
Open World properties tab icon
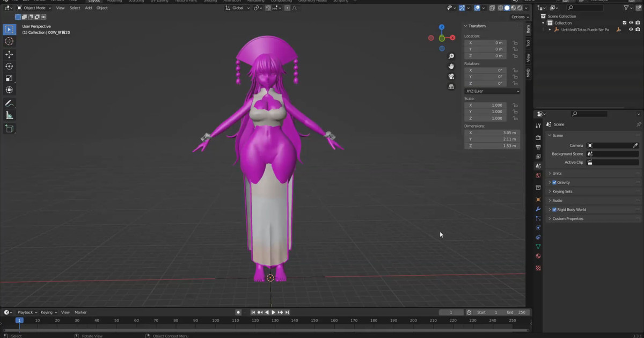pyautogui.click(x=538, y=175)
